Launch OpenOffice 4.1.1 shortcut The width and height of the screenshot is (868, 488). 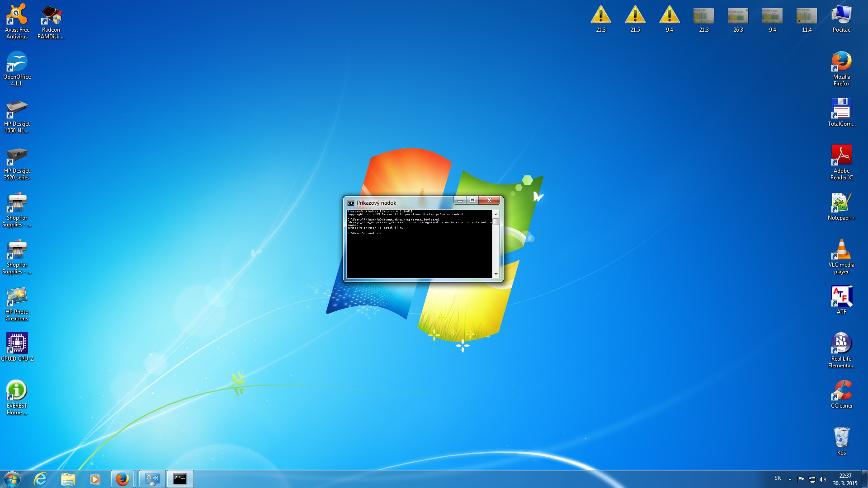17,62
